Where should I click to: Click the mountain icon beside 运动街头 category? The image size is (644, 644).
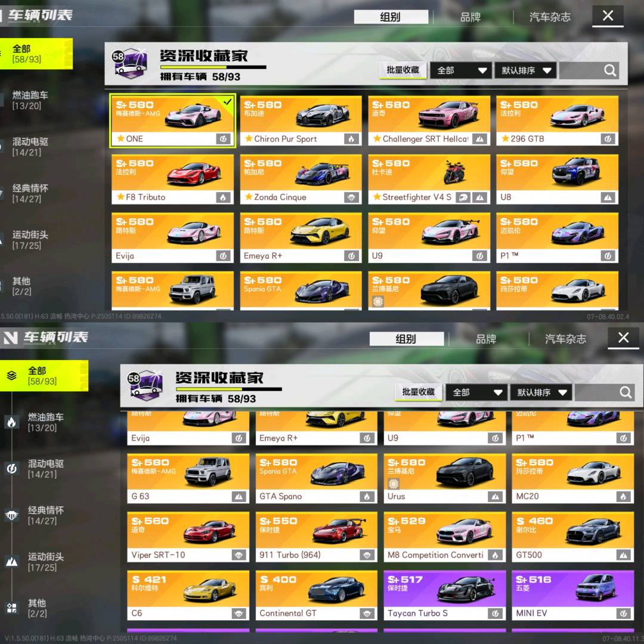pyautogui.click(x=11, y=562)
